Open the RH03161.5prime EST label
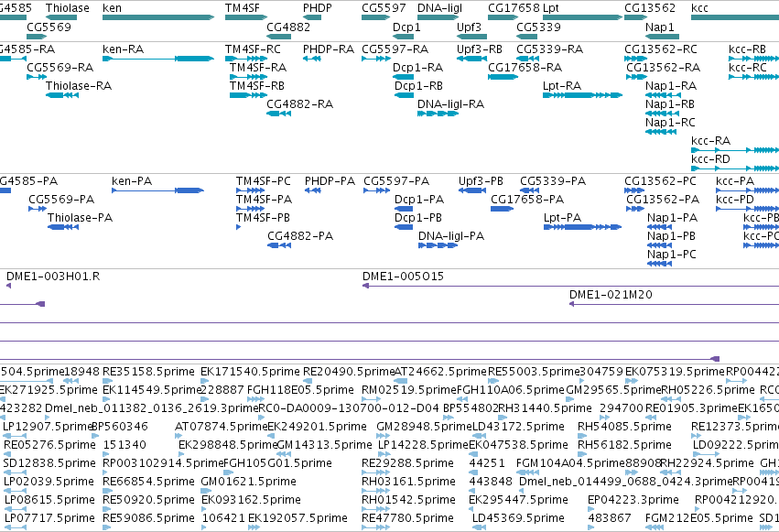779x532 pixels. coord(408,482)
